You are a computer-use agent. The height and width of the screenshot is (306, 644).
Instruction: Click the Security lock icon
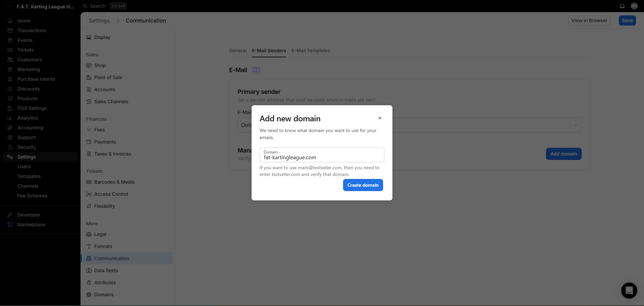(x=10, y=147)
